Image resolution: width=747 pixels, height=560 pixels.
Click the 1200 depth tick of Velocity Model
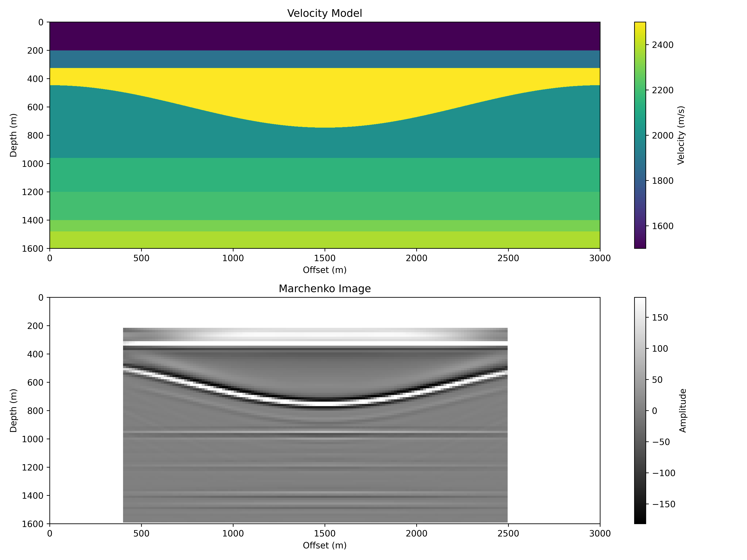[33, 192]
